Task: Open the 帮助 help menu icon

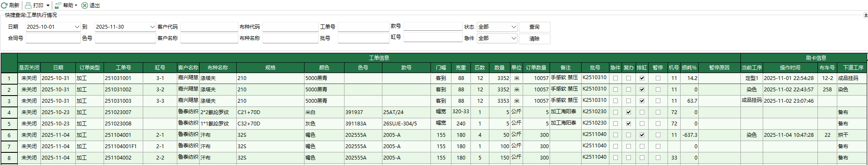Action: pos(58,5)
